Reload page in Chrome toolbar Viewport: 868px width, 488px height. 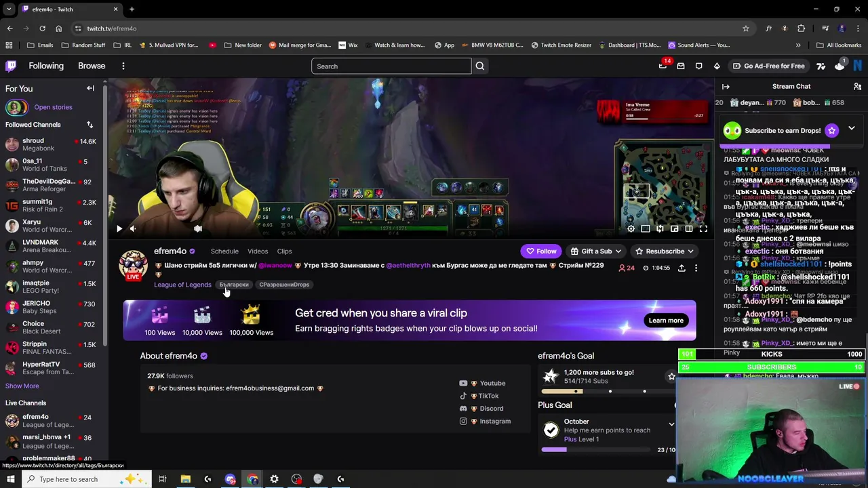click(42, 28)
